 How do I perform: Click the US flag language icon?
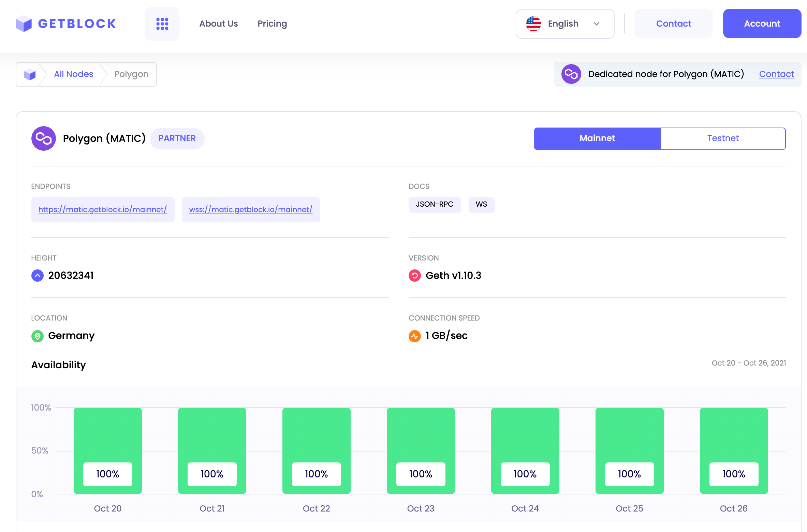533,24
